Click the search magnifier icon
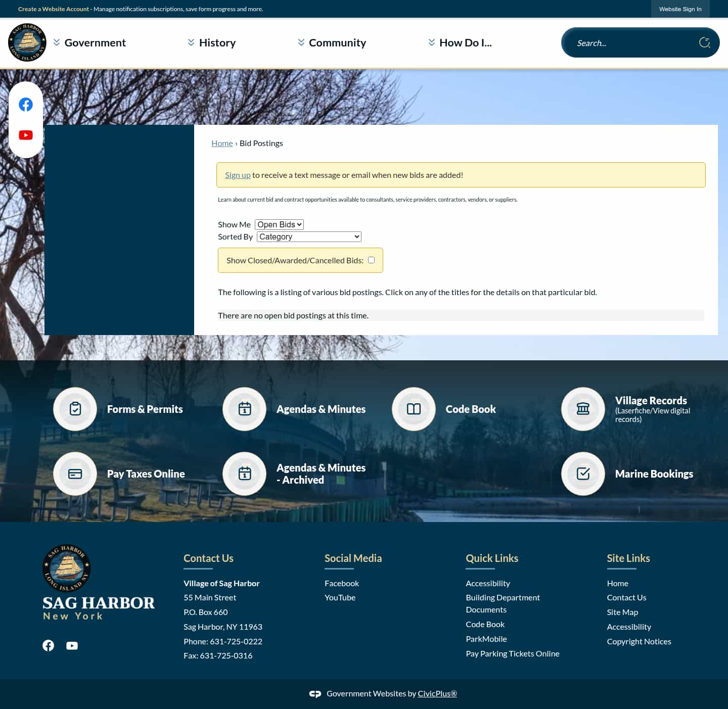The height and width of the screenshot is (709, 728). point(705,42)
